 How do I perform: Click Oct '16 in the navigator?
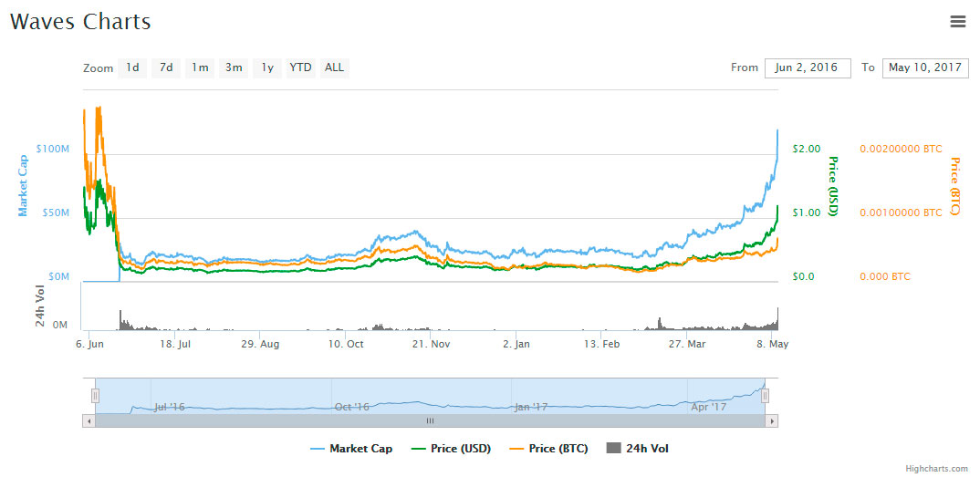[352, 407]
